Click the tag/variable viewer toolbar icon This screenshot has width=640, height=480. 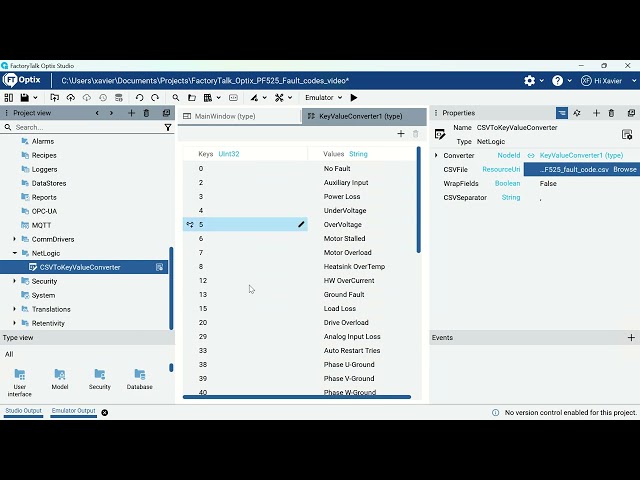tap(233, 98)
